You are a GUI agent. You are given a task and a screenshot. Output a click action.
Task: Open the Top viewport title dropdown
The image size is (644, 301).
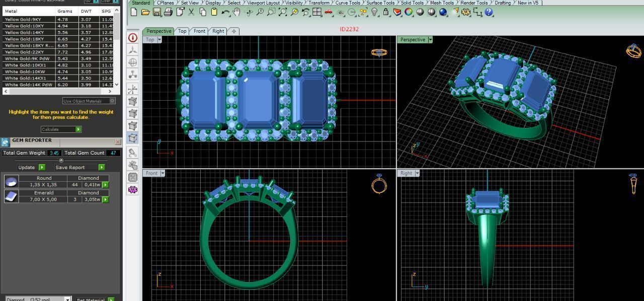(159, 39)
